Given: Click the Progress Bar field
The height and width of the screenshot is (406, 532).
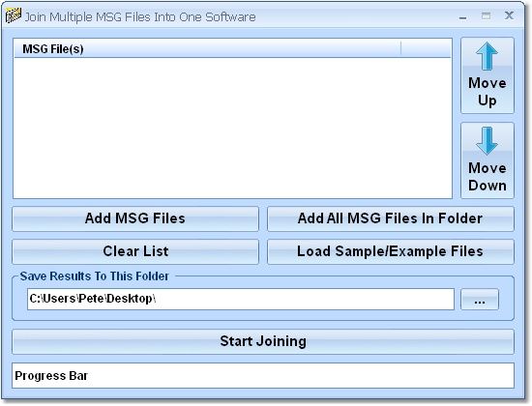Looking at the screenshot, I should [x=263, y=375].
